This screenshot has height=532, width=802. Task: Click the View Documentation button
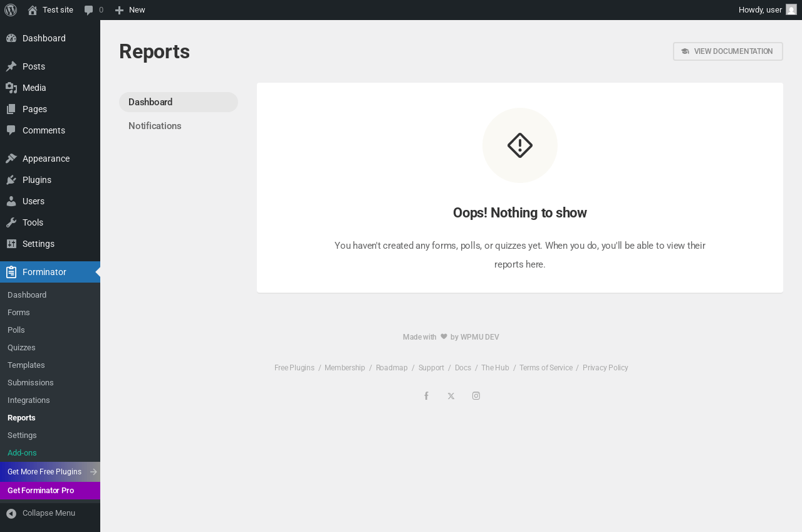pos(728,51)
